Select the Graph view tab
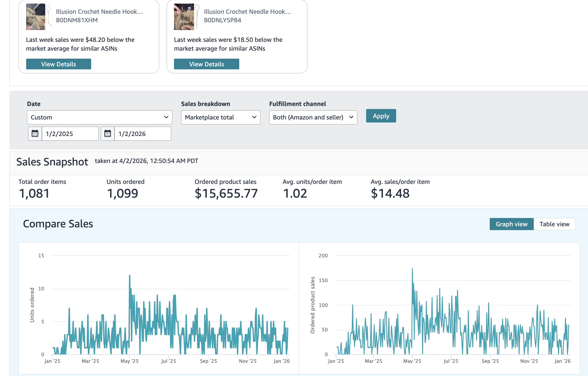Viewport: 588px width, 376px height. click(511, 224)
